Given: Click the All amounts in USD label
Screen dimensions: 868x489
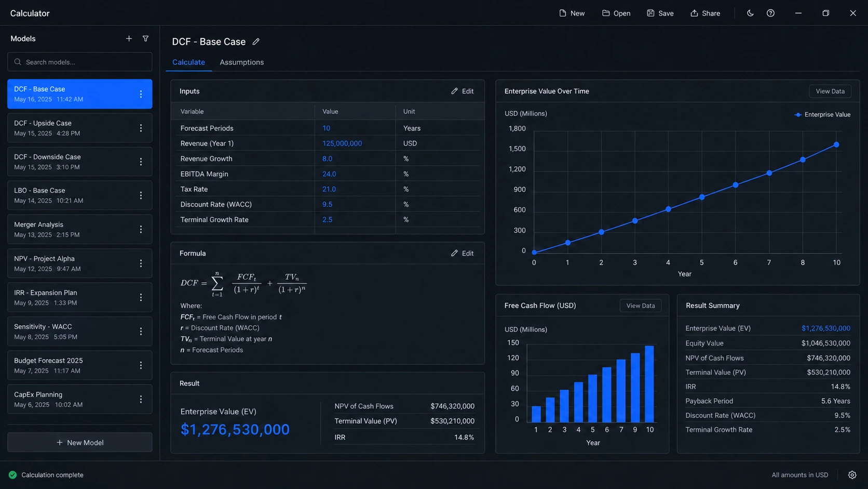Looking at the screenshot, I should pos(800,475).
